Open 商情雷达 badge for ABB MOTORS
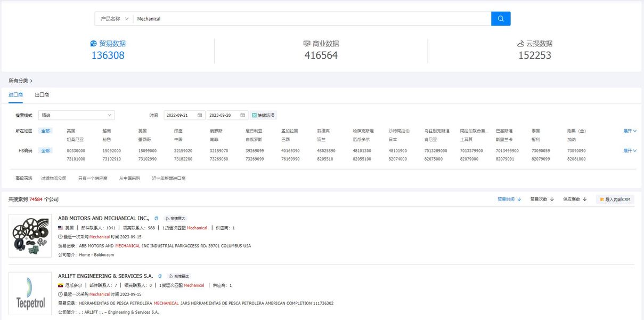Viewport: 644px width, 320px height. [x=175, y=219]
